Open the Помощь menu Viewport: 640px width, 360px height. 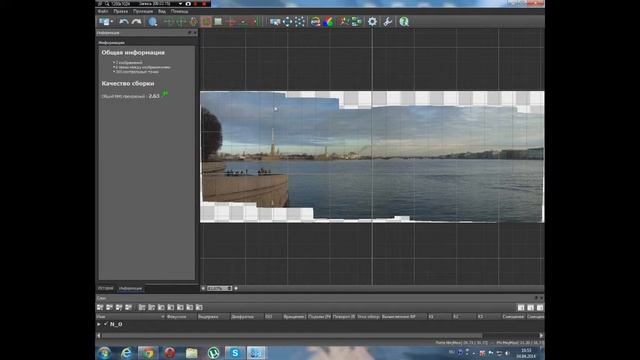(x=180, y=11)
